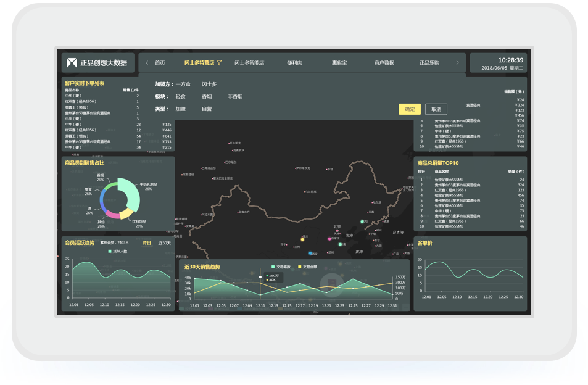
Task: Switch to the 商户数据 tab
Action: pos(384,62)
